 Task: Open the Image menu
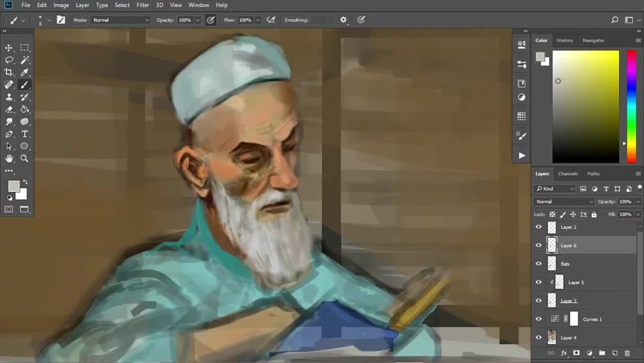pos(61,5)
